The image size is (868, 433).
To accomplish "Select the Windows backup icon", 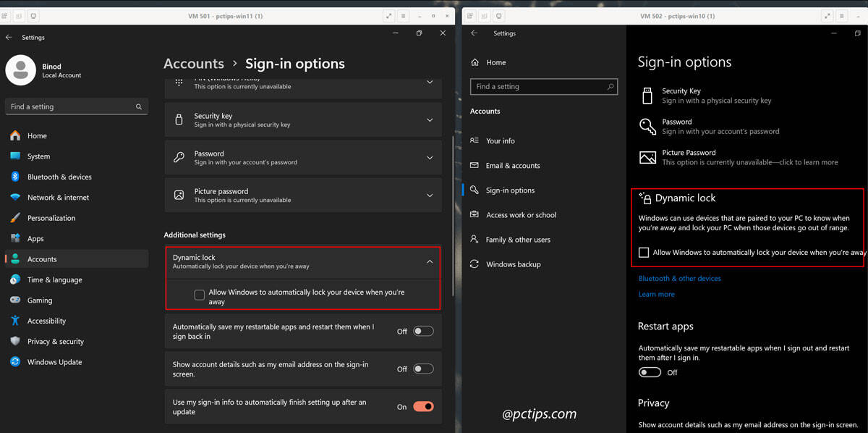I will click(475, 264).
